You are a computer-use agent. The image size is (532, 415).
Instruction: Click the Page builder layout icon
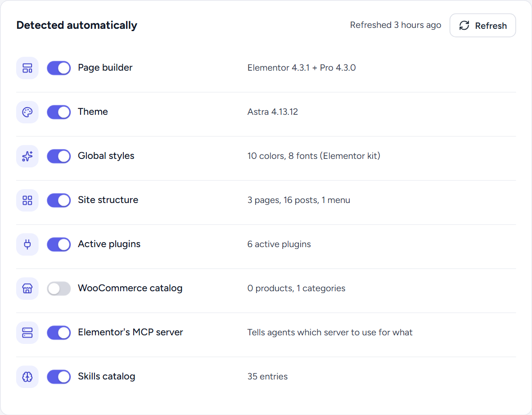pyautogui.click(x=27, y=68)
